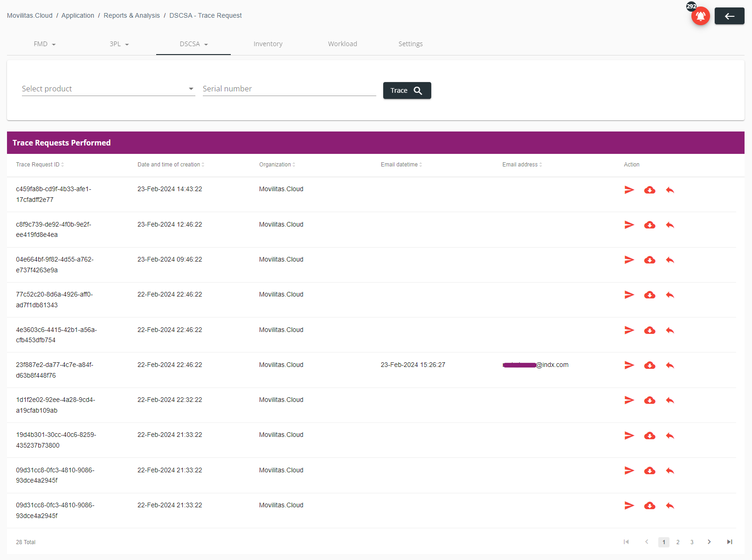Click the email ending @indx.com
The image size is (752, 560).
[536, 365]
